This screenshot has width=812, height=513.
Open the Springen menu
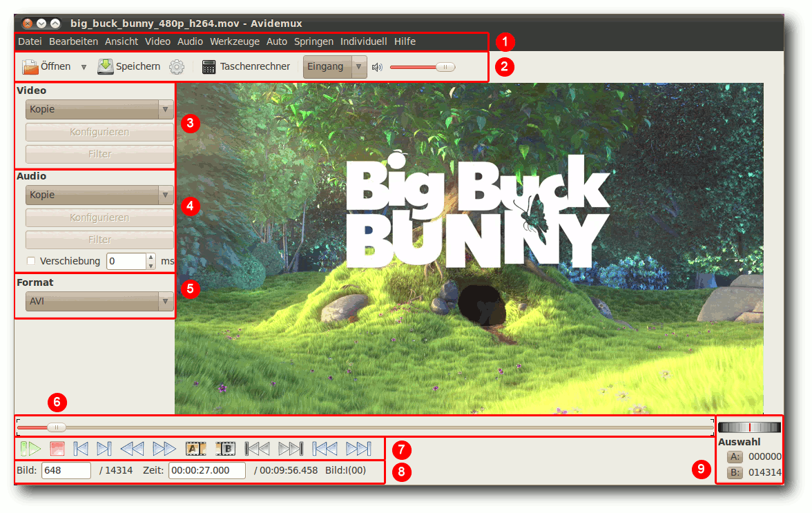point(313,41)
